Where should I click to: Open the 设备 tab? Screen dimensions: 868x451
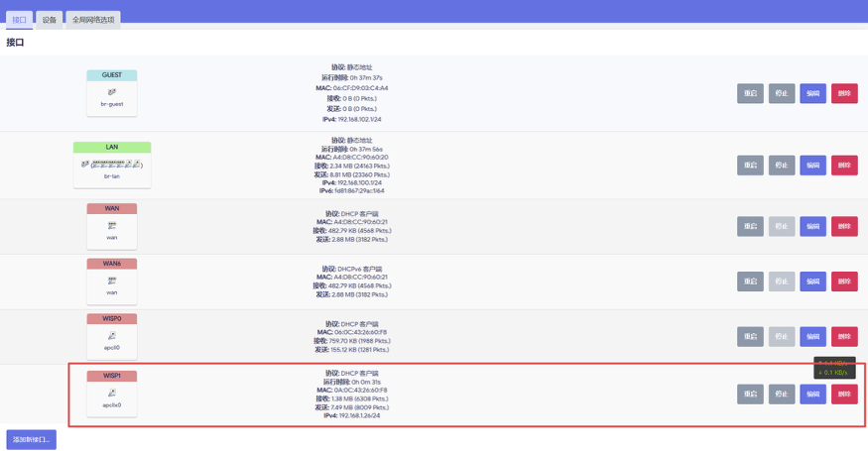click(50, 20)
